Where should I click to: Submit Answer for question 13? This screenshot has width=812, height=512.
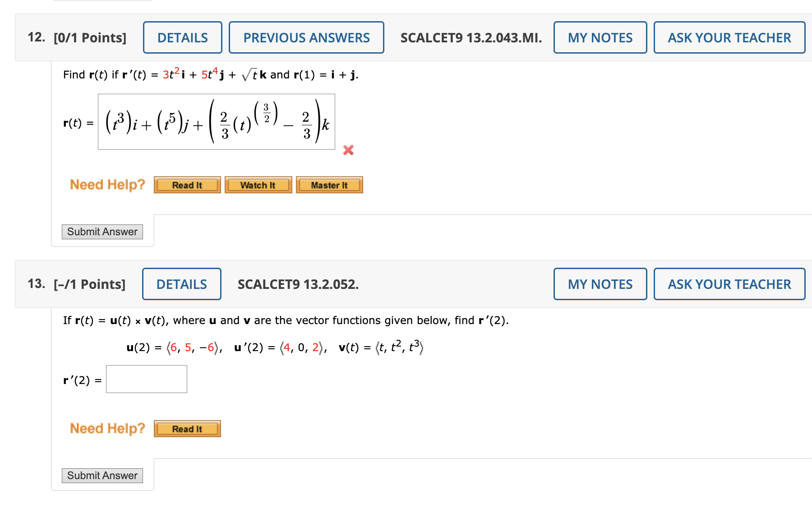click(x=102, y=475)
